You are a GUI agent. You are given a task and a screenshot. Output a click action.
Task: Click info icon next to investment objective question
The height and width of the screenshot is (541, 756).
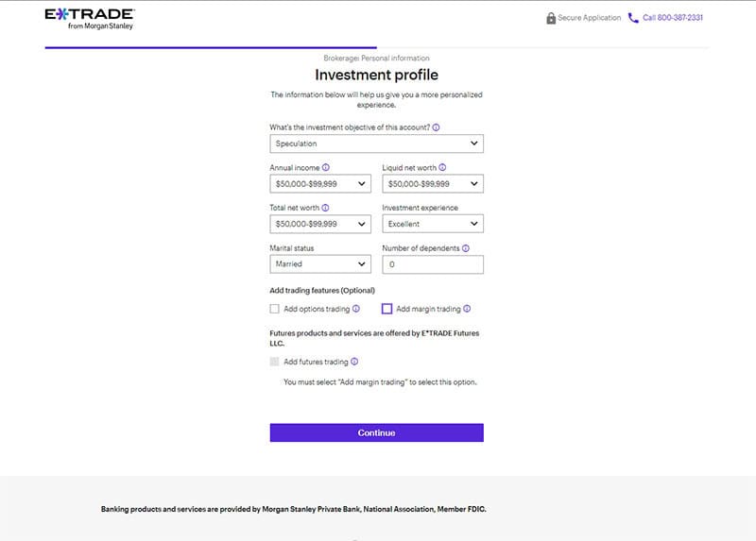(x=436, y=127)
